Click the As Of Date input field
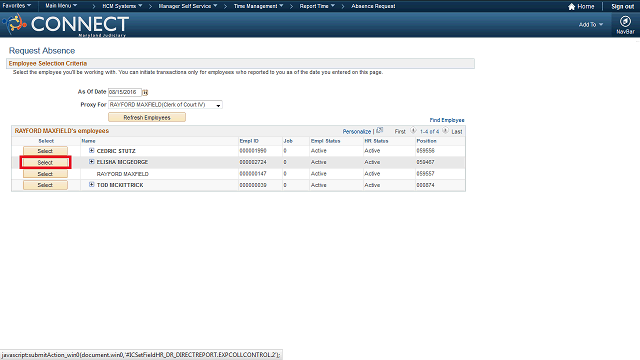The image size is (640, 360). tap(124, 92)
